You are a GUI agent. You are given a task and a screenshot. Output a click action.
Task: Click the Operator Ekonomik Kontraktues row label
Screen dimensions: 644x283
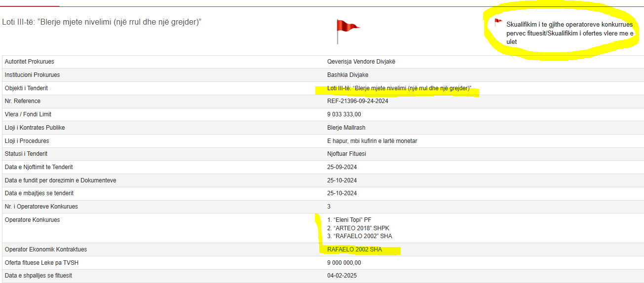[46, 249]
